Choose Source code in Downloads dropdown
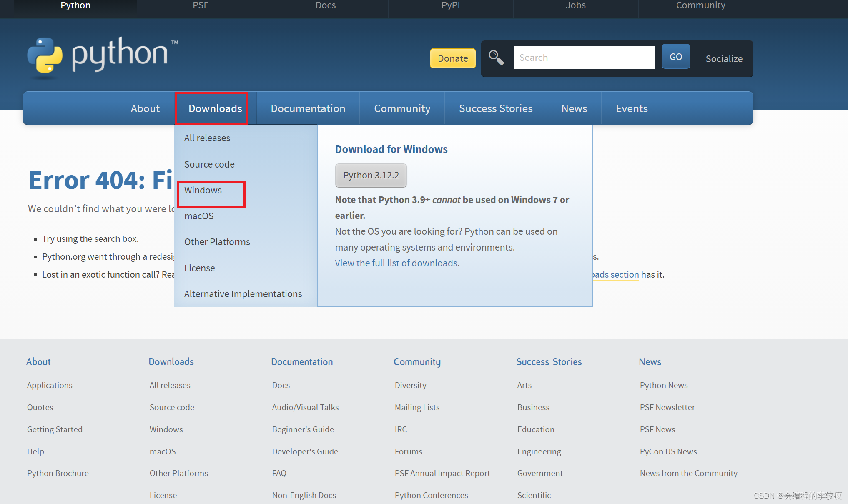This screenshot has width=848, height=504. point(246,164)
